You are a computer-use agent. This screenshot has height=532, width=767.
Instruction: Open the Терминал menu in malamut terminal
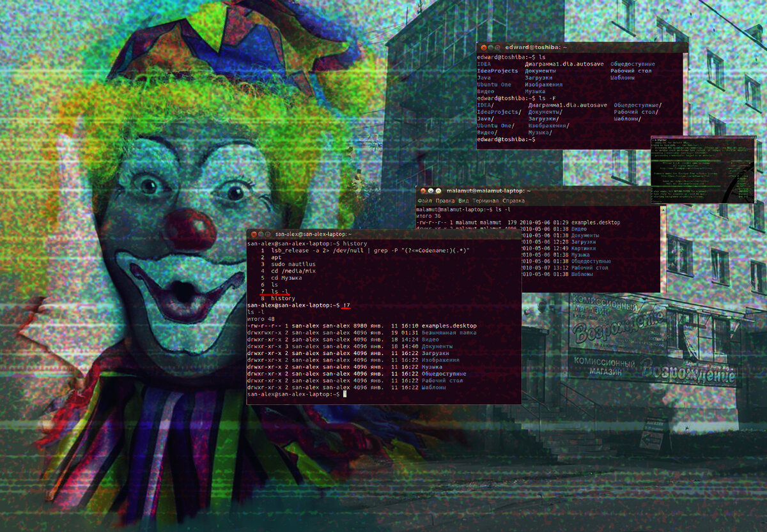click(486, 201)
